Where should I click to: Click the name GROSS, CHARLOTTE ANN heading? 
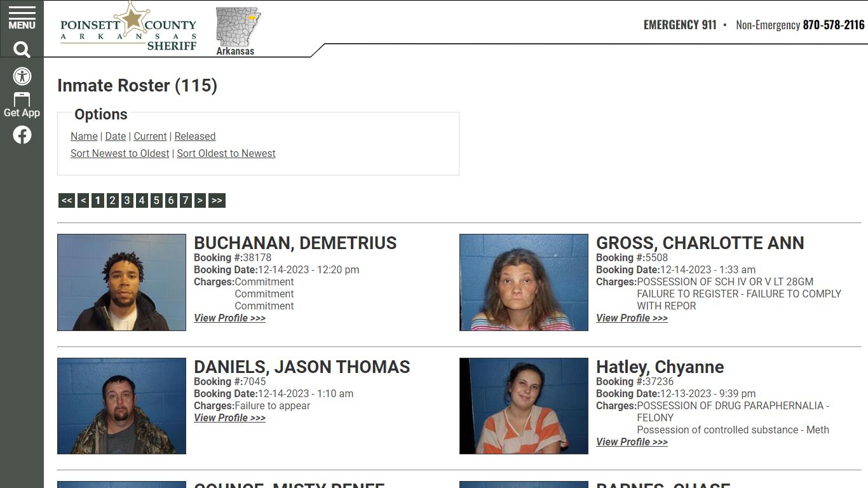pyautogui.click(x=700, y=243)
